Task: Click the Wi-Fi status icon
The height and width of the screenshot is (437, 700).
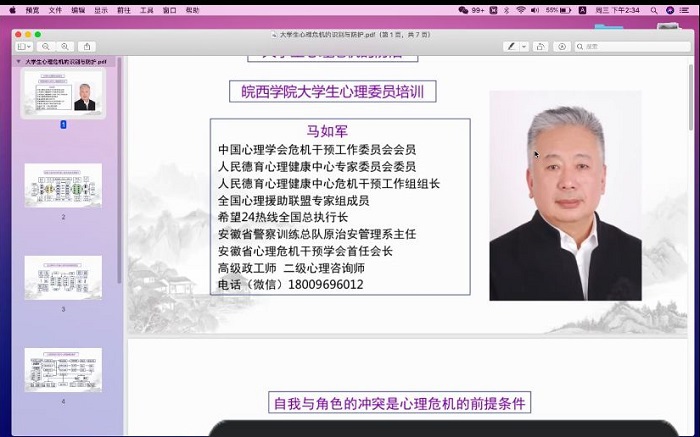Action: 520,9
